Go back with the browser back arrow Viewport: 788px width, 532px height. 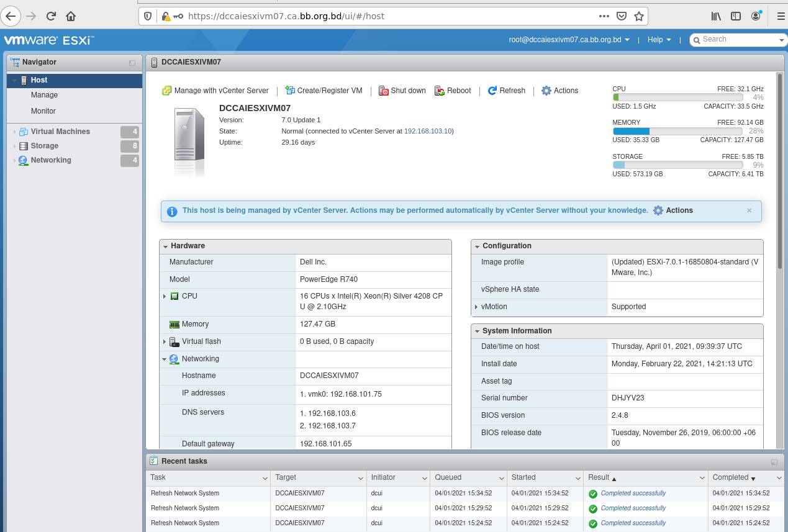coord(11,16)
